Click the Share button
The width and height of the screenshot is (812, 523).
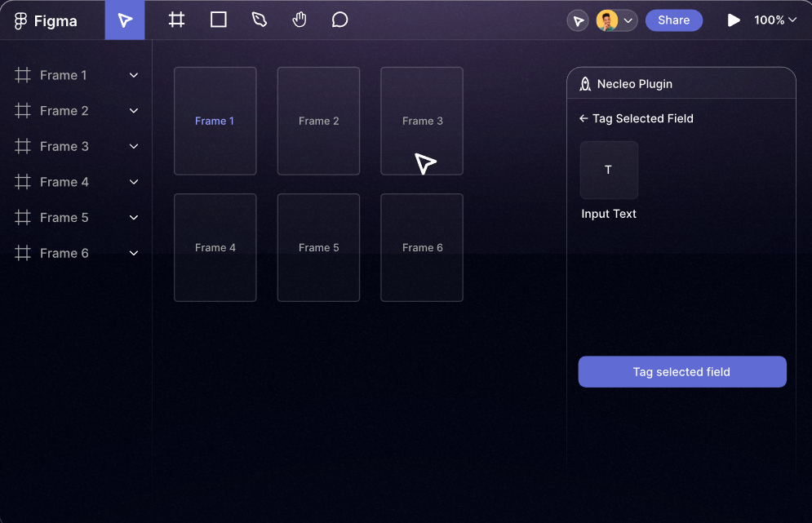[x=673, y=20]
